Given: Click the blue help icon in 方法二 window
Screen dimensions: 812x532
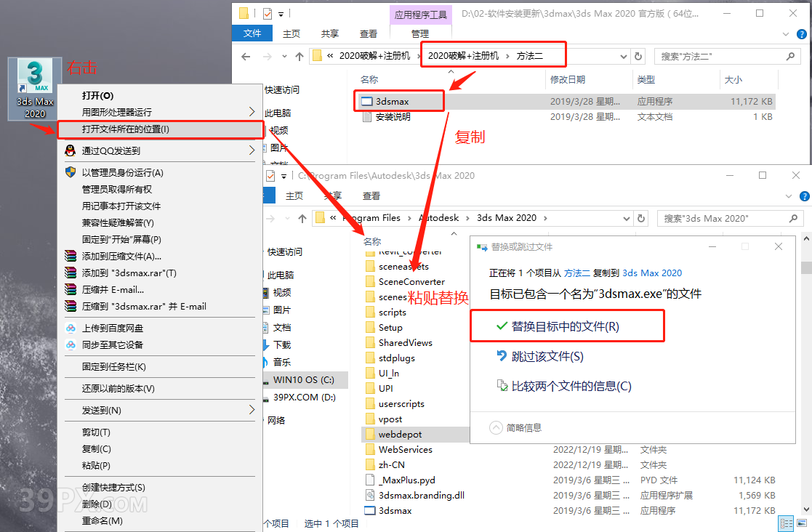Looking at the screenshot, I should [x=800, y=33].
